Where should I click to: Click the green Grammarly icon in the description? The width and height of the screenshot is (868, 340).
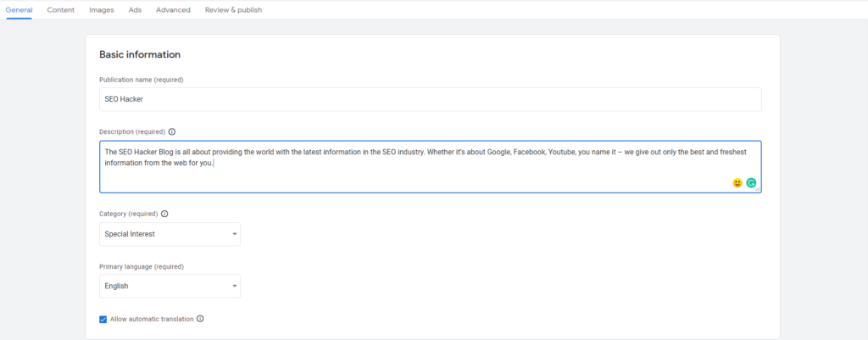751,183
